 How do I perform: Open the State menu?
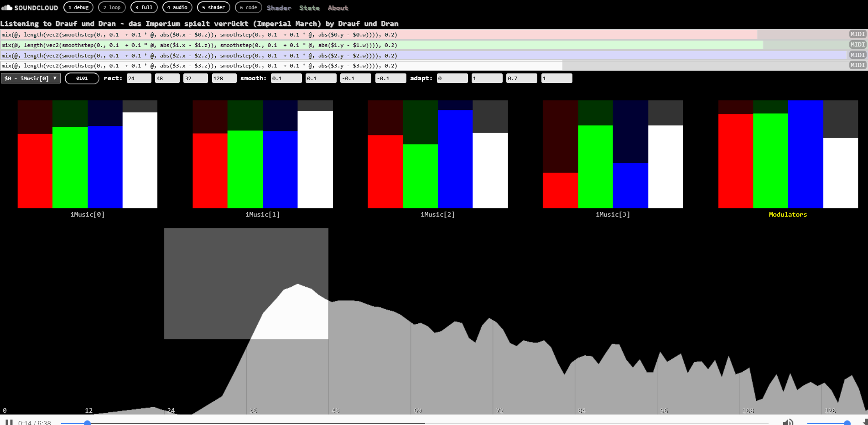309,8
